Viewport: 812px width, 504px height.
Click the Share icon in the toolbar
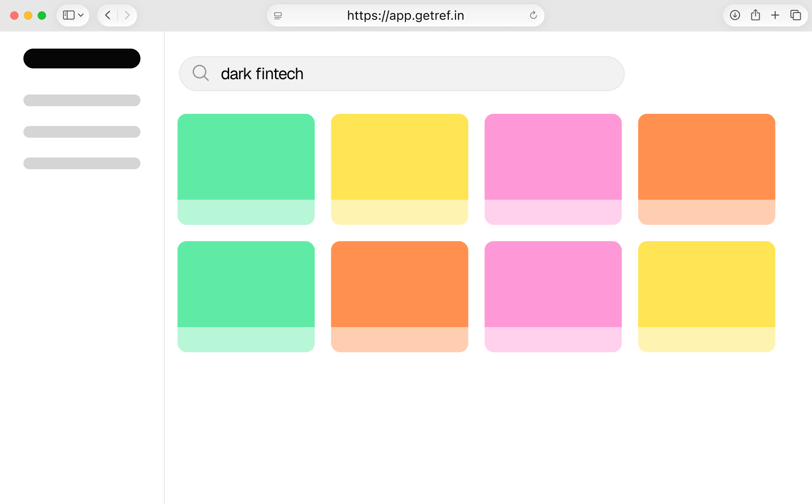(755, 15)
